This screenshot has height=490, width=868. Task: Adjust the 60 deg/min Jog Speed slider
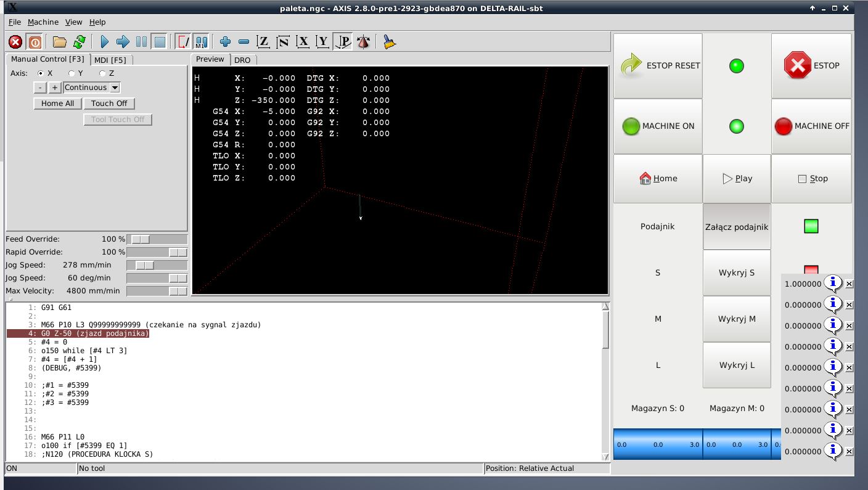157,278
